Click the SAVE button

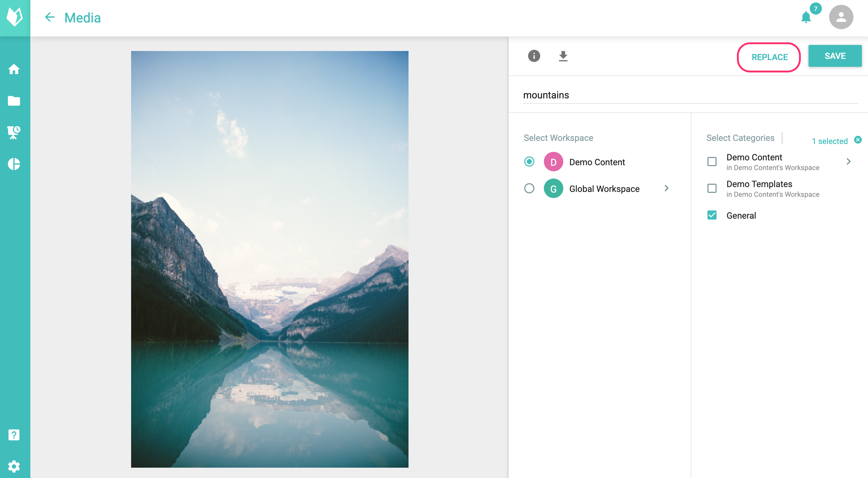835,56
